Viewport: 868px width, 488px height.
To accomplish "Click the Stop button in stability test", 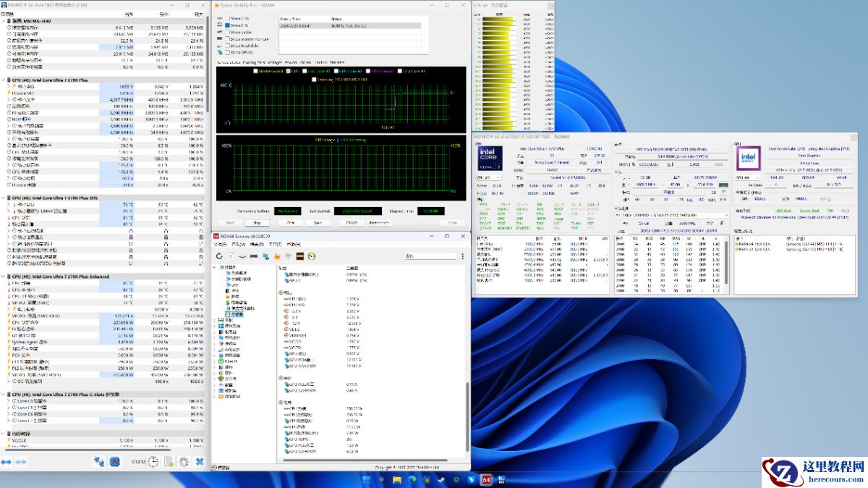I will pyautogui.click(x=257, y=223).
